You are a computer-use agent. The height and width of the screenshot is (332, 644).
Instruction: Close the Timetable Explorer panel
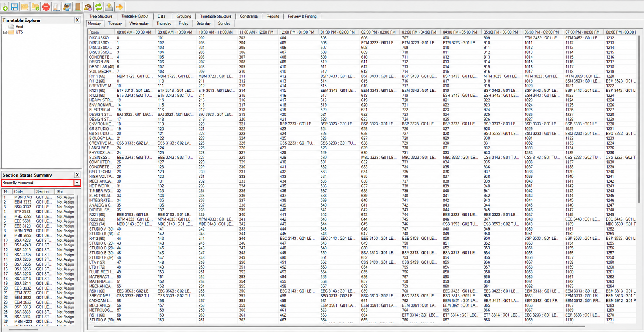[x=77, y=20]
